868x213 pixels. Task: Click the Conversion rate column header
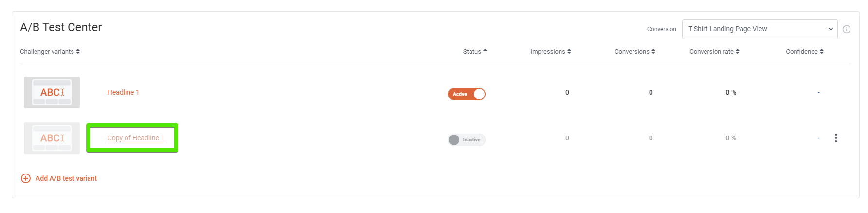point(711,51)
